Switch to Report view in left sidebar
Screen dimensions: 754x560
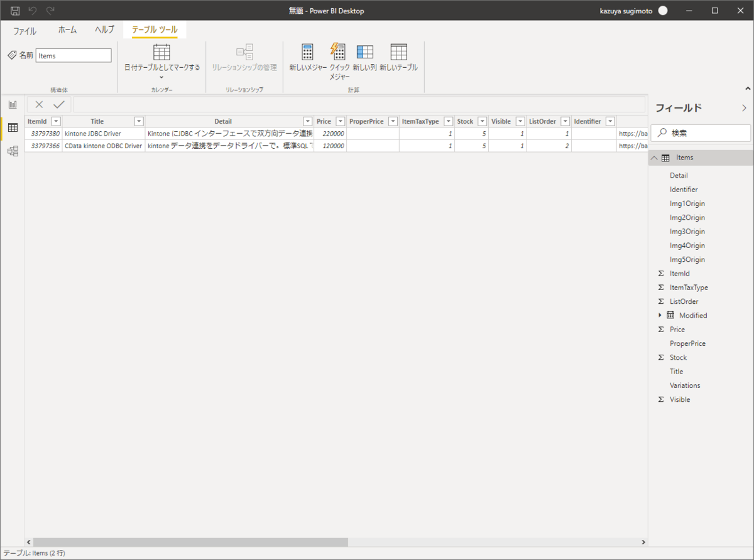(x=13, y=104)
